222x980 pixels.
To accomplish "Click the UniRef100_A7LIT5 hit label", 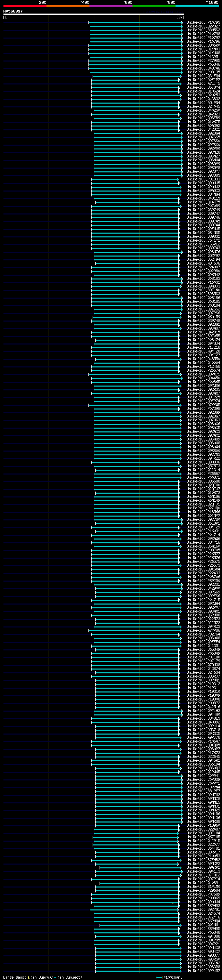I will point(203,83).
